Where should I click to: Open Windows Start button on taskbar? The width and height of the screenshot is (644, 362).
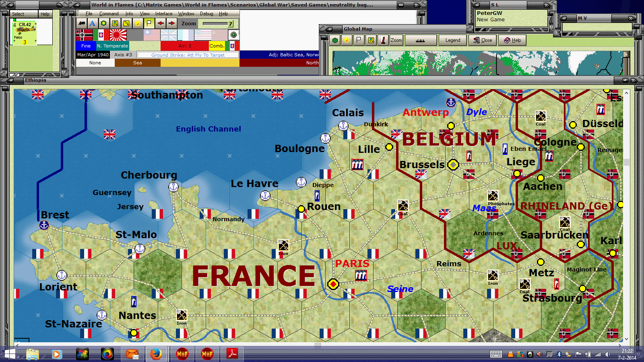(x=10, y=354)
